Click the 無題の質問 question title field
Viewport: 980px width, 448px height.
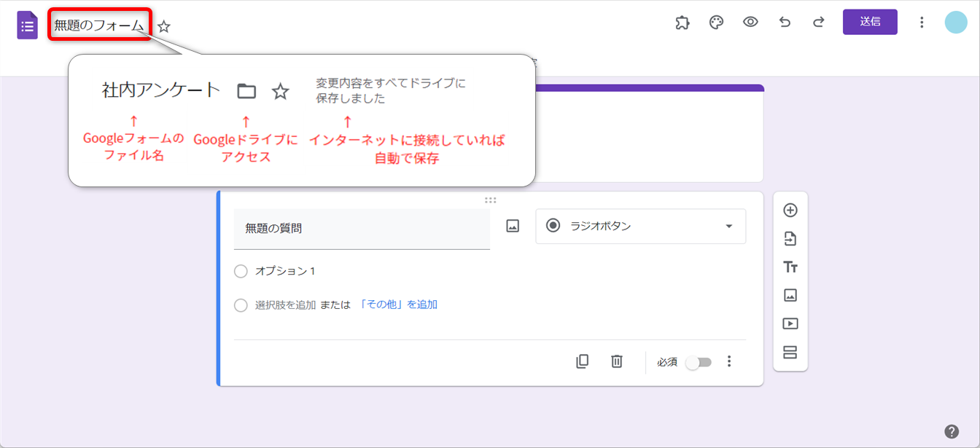pyautogui.click(x=361, y=229)
